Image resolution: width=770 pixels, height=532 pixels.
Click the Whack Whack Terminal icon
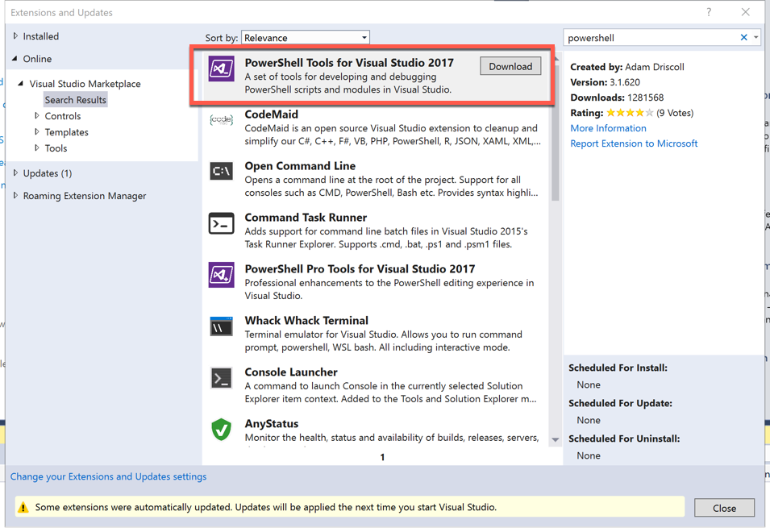click(x=221, y=326)
